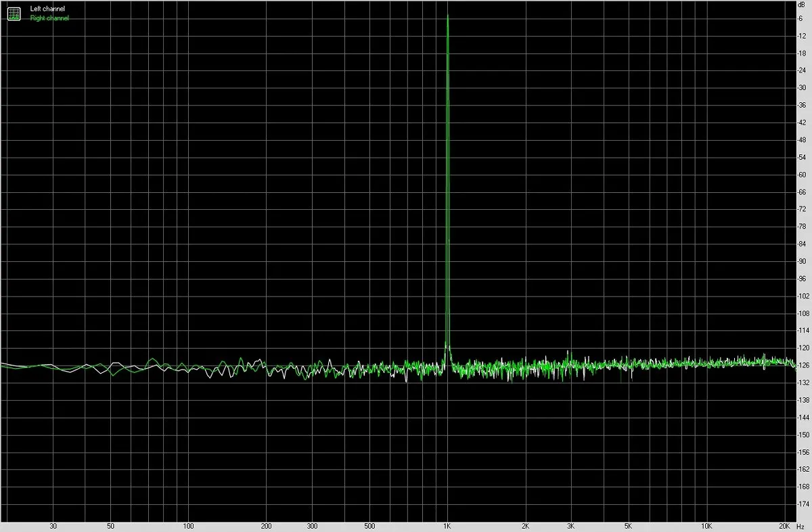Screen dimensions: 812x532
Task: Click the -150 dB axis value
Action: pyautogui.click(x=803, y=435)
